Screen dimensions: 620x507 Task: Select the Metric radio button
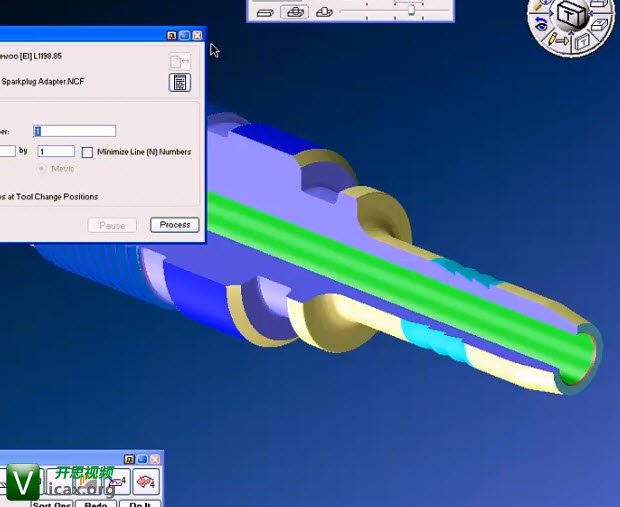pyautogui.click(x=41, y=169)
